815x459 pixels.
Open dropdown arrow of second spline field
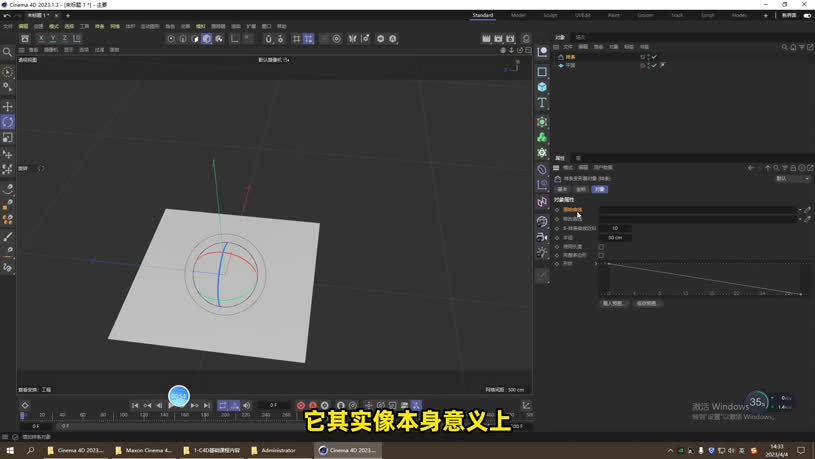[x=800, y=219]
